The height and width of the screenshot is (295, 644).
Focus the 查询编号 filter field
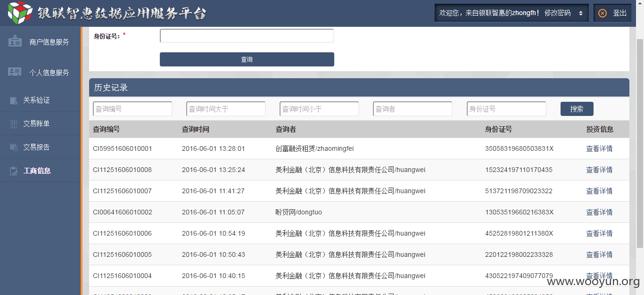132,109
